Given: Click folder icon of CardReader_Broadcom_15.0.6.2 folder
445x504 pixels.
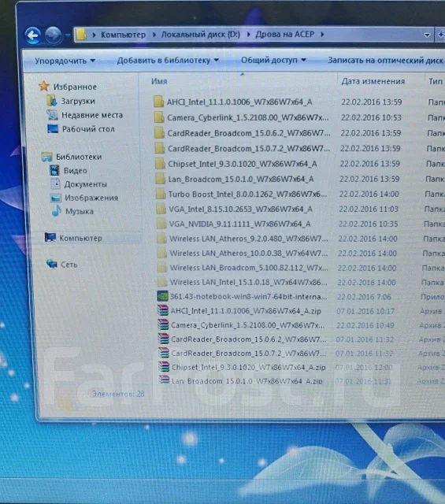Looking at the screenshot, I should (x=159, y=133).
